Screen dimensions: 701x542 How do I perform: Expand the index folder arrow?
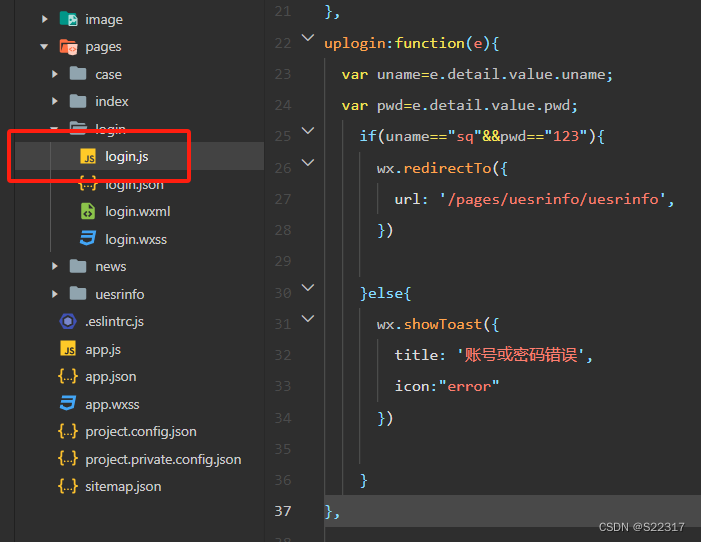55,101
